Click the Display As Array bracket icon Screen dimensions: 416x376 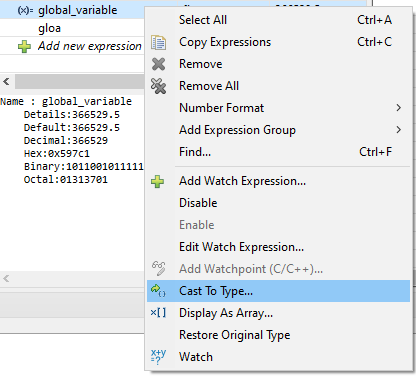click(x=158, y=313)
